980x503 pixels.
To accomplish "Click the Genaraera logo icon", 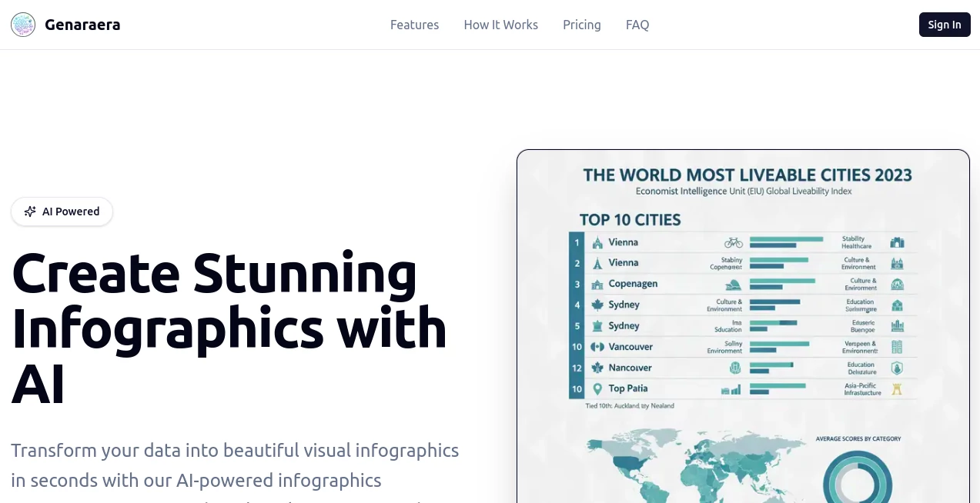I will coord(23,25).
